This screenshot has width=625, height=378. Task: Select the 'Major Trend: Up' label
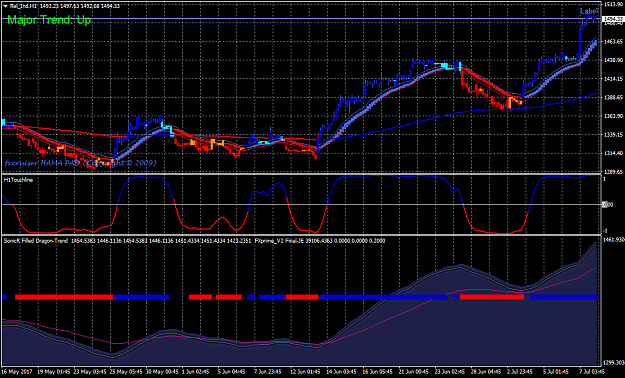pyautogui.click(x=49, y=20)
